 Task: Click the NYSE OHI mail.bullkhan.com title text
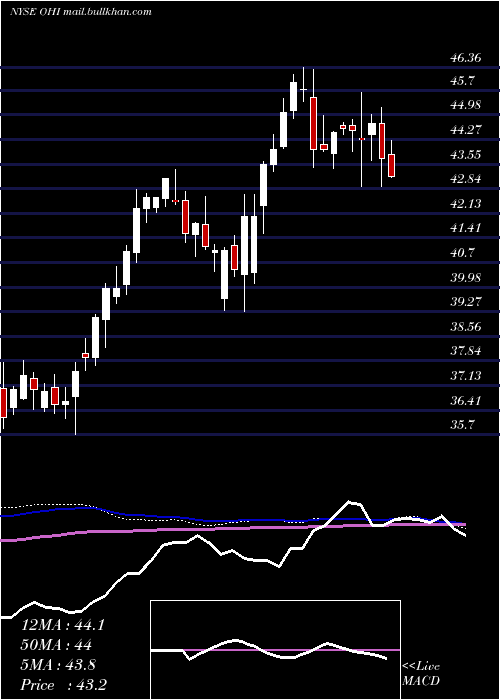click(x=81, y=12)
